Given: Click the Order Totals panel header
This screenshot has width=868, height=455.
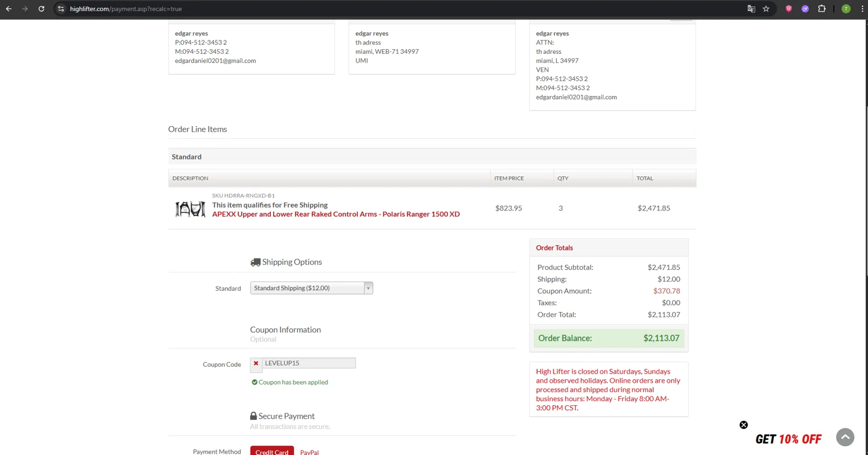Looking at the screenshot, I should point(609,247).
